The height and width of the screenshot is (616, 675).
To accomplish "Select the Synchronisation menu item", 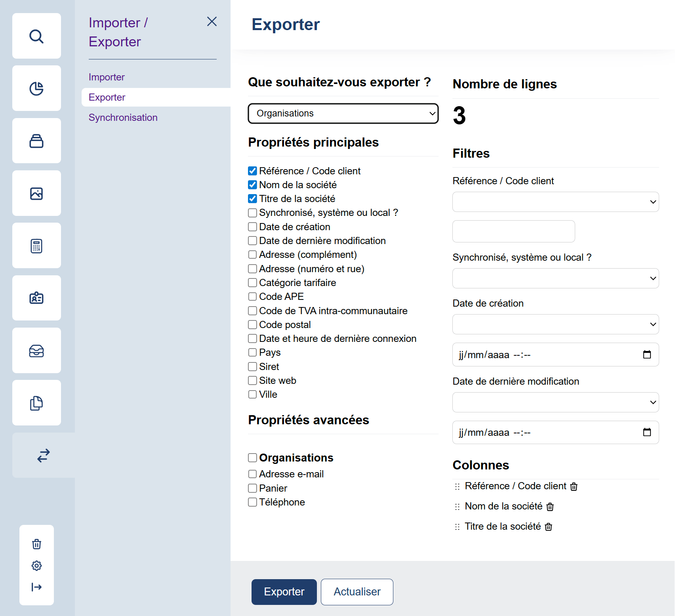I will [123, 117].
